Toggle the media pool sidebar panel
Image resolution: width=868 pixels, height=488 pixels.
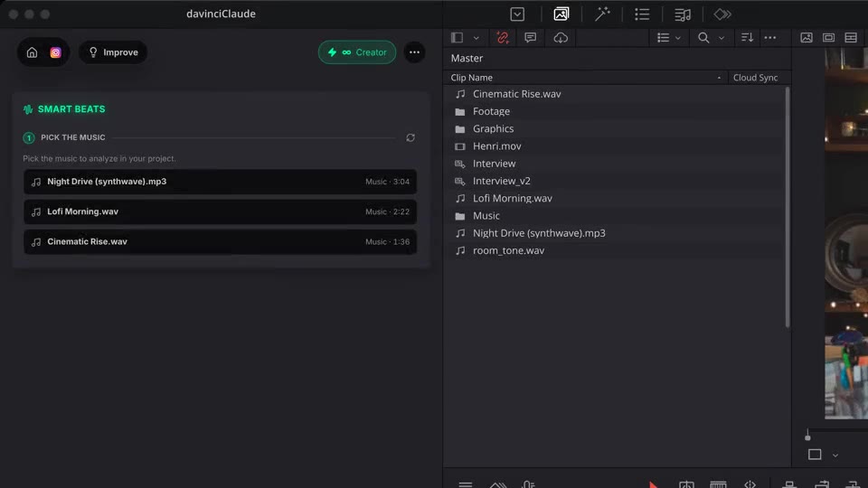click(x=457, y=38)
